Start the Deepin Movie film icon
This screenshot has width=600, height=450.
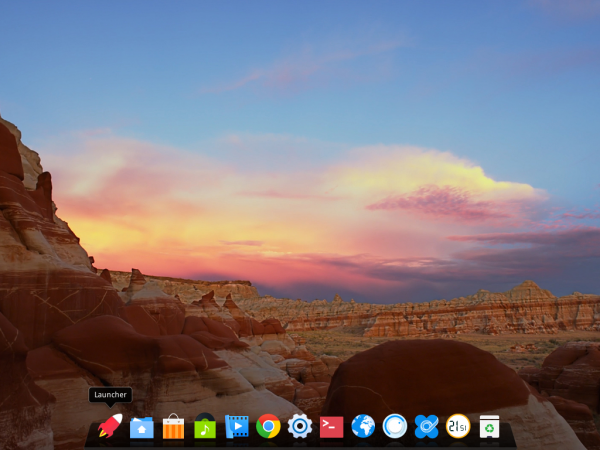236,426
